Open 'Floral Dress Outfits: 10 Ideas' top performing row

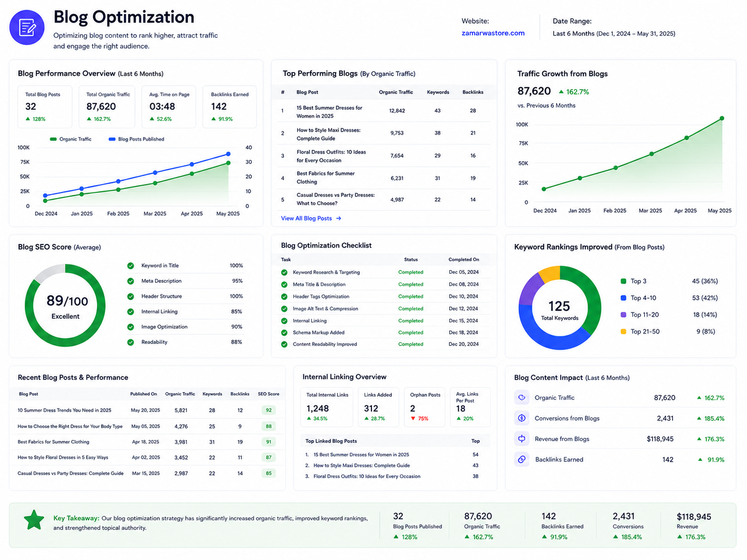384,156
